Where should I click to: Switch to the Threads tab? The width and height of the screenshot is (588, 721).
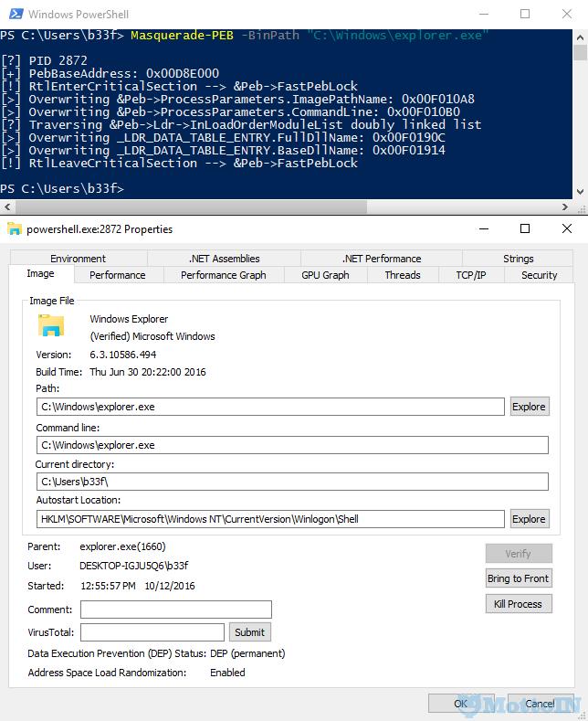pos(403,275)
